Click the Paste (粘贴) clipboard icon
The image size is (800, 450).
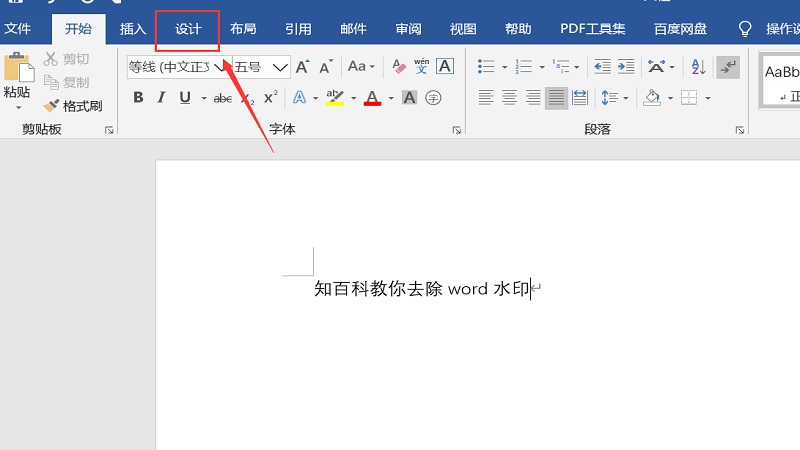(18, 68)
